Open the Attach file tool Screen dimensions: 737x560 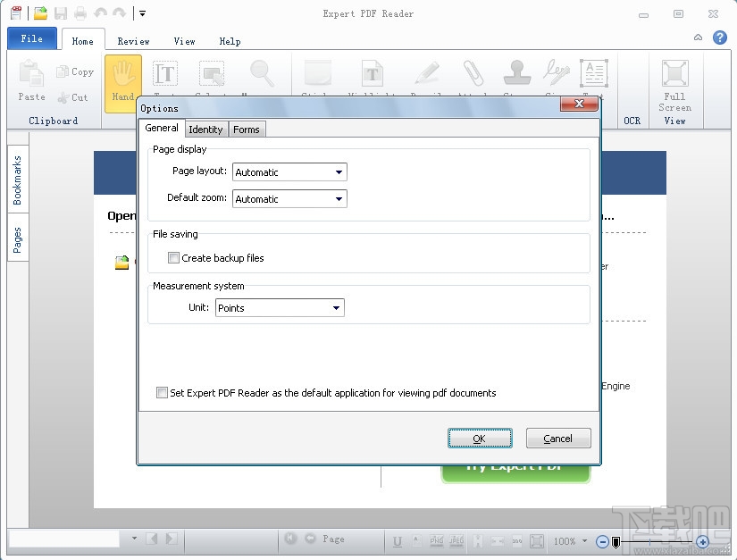point(472,73)
